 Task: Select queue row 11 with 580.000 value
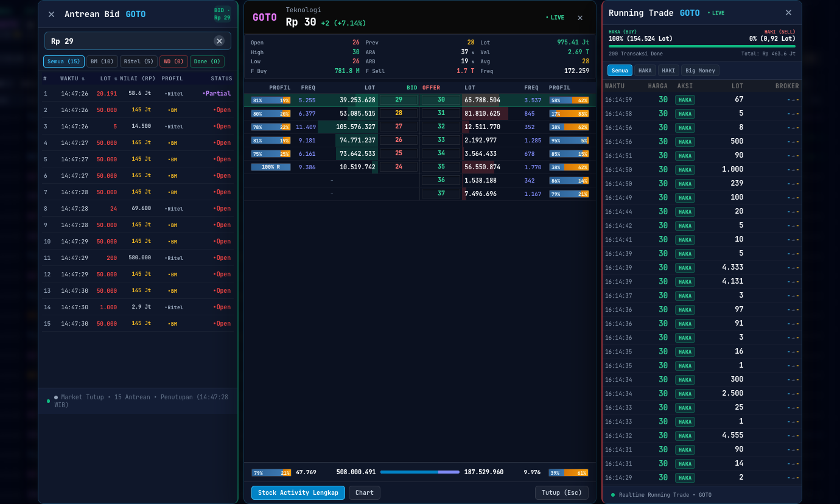(138, 258)
